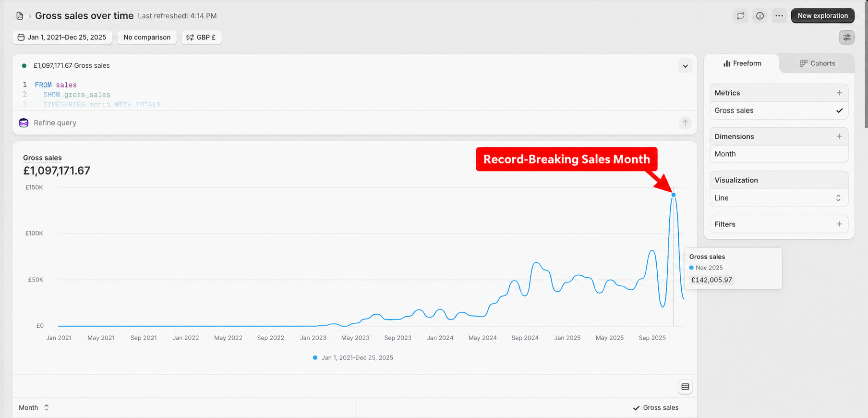Viewport: 868px width, 418px height.
Task: Toggle the Gross sales metric checkmark
Action: point(839,111)
